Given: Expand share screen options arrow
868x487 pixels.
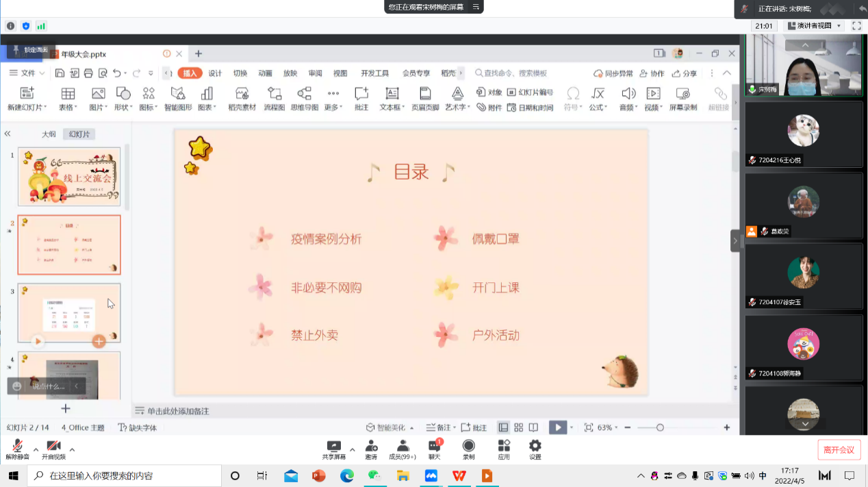Looking at the screenshot, I should pos(353,449).
